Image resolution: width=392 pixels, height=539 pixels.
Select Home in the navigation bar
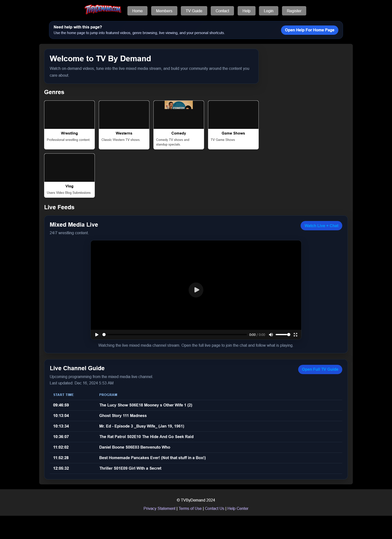tap(137, 11)
